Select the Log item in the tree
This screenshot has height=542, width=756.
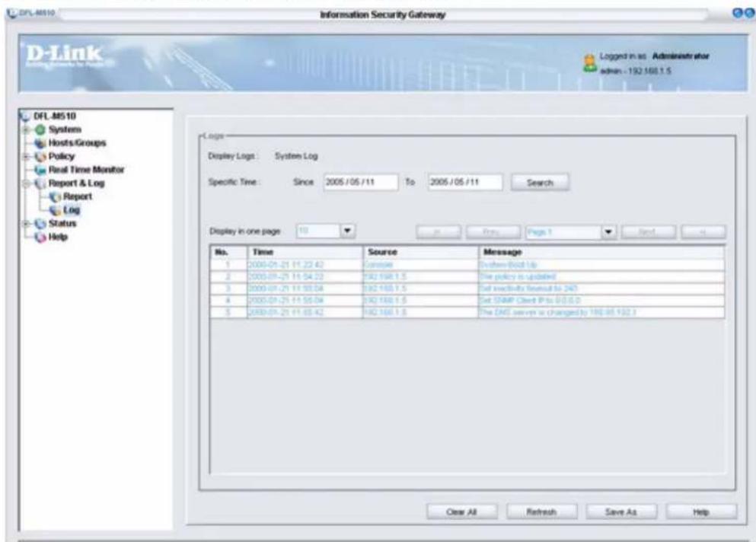coord(72,210)
